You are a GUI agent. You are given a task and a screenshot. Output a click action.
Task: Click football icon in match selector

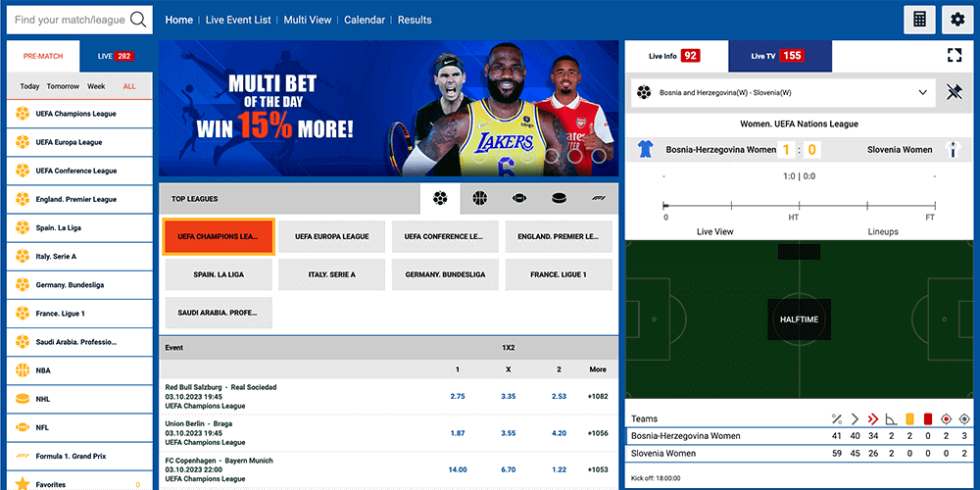point(643,92)
